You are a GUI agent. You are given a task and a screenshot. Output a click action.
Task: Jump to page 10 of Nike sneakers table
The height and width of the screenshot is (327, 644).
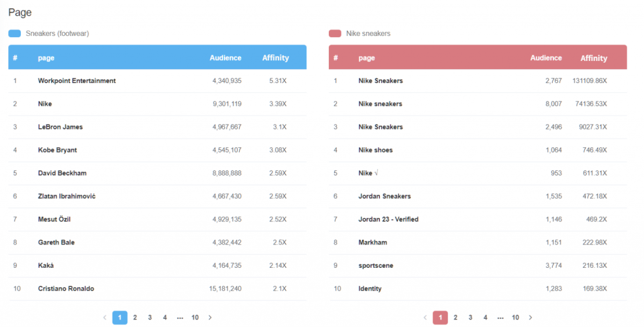coord(516,317)
